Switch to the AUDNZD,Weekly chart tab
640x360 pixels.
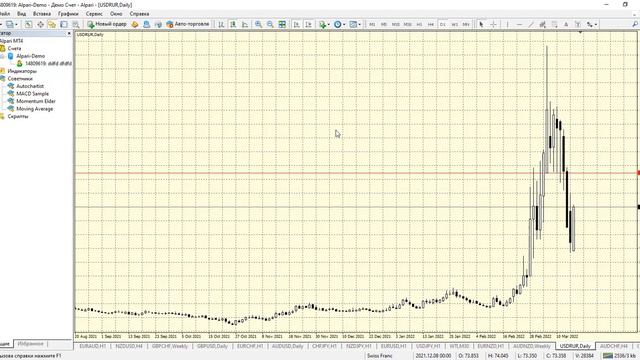[532, 346]
